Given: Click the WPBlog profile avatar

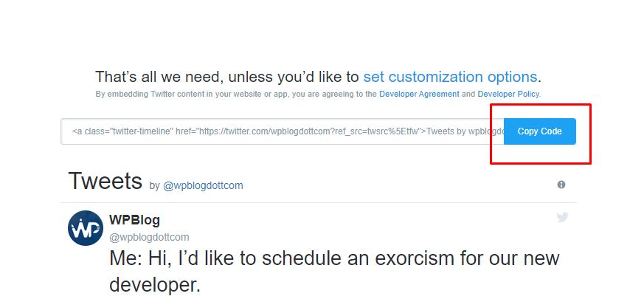Looking at the screenshot, I should (86, 228).
